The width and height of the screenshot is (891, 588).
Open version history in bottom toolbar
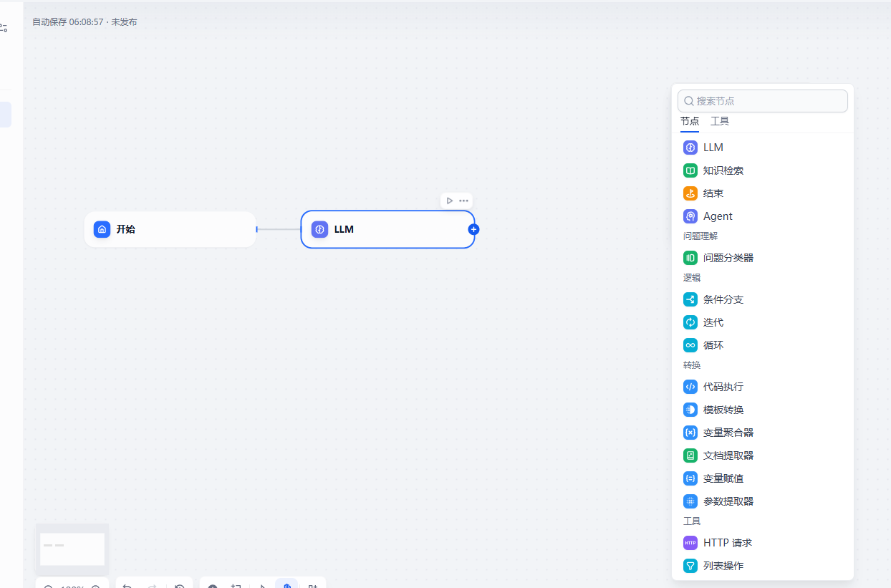pyautogui.click(x=180, y=587)
